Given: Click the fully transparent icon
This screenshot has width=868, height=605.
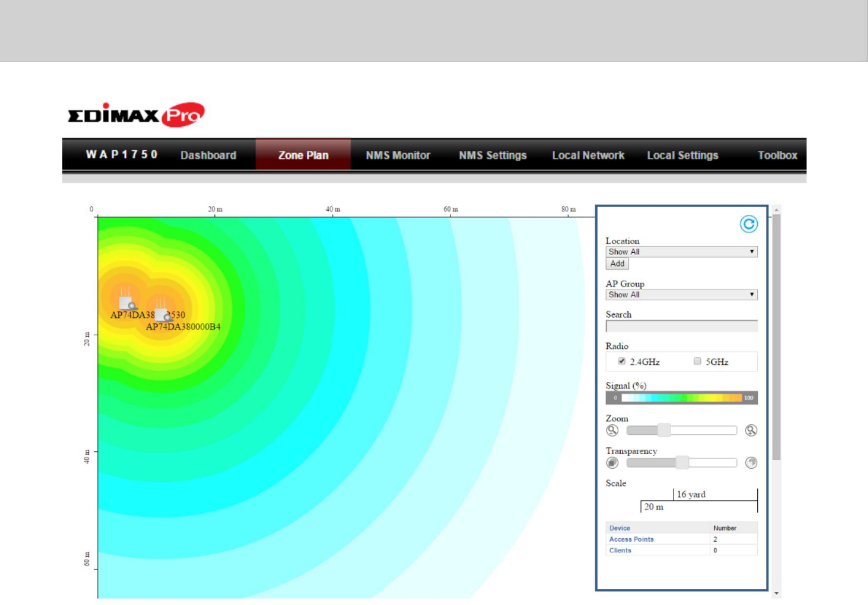Looking at the screenshot, I should (x=751, y=463).
